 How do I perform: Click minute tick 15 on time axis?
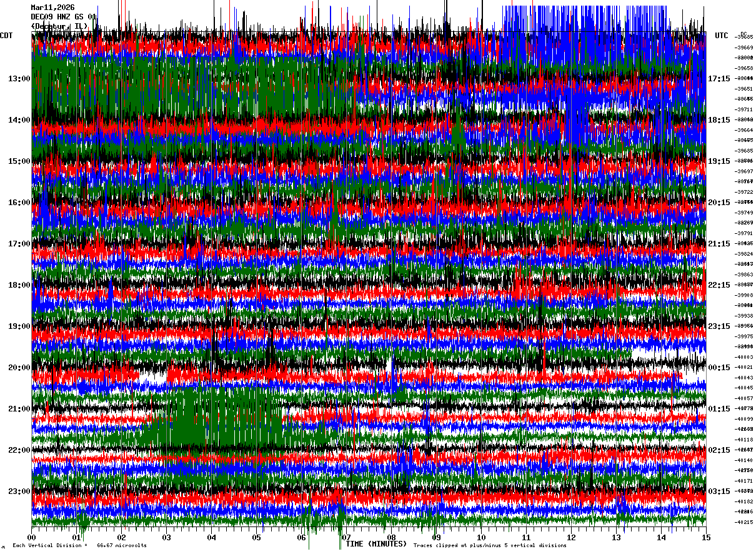[705, 536]
